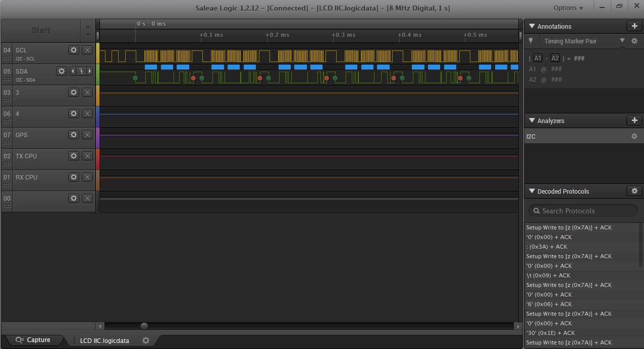Open settings gear for GPS channel
This screenshot has width=644, height=349.
tap(74, 135)
